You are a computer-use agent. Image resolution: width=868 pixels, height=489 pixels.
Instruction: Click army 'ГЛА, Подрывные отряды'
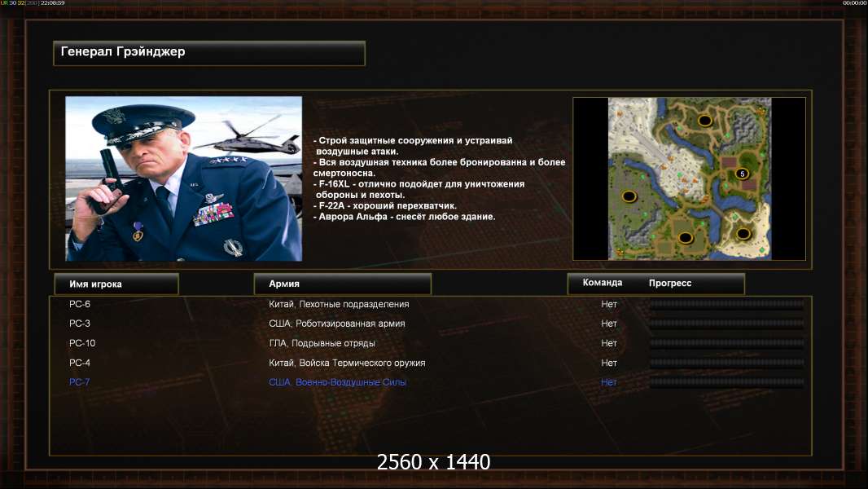coord(322,343)
